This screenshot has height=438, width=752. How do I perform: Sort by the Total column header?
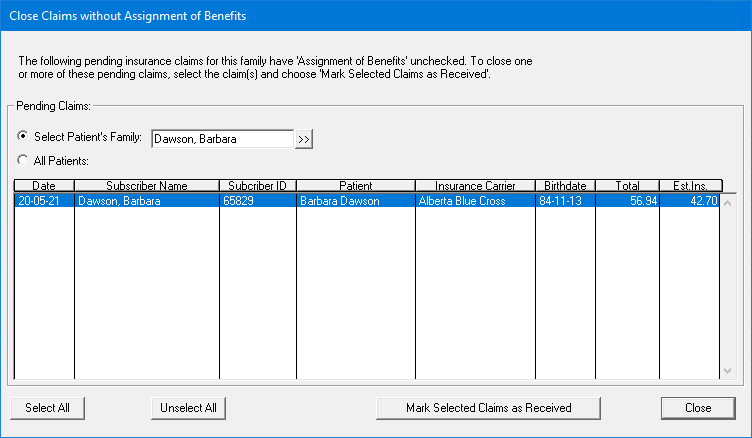(x=627, y=186)
